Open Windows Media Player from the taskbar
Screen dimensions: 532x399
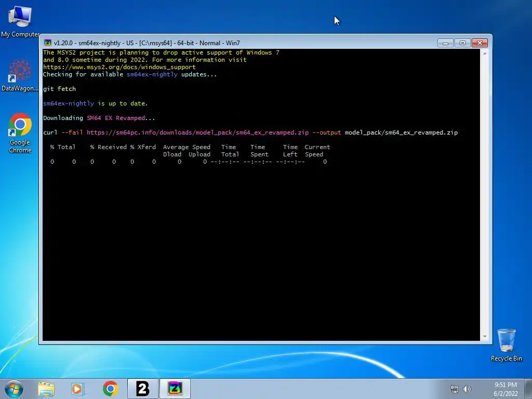tap(78, 389)
